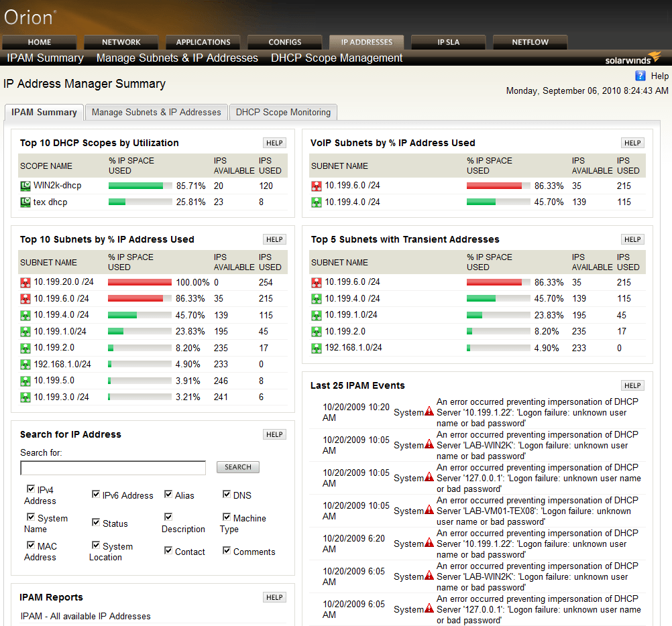Click the 100% utilization bar for 10.199.20.0 /24

tap(140, 282)
